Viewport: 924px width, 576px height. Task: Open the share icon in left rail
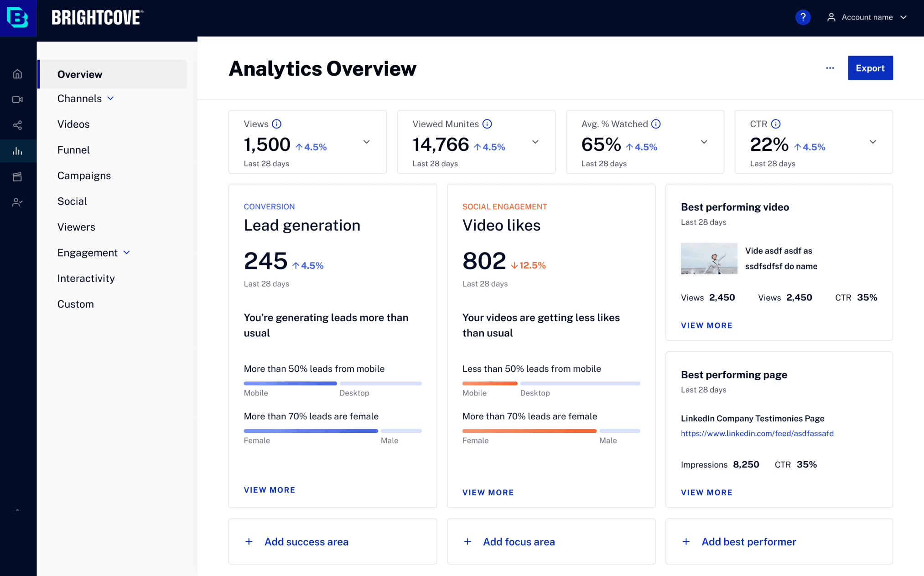pyautogui.click(x=17, y=125)
